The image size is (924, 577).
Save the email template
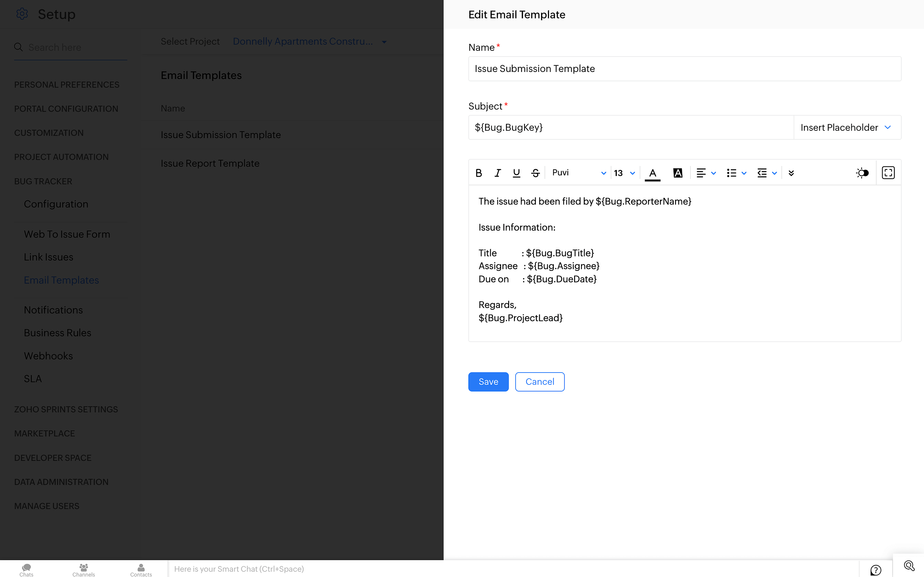pos(488,382)
